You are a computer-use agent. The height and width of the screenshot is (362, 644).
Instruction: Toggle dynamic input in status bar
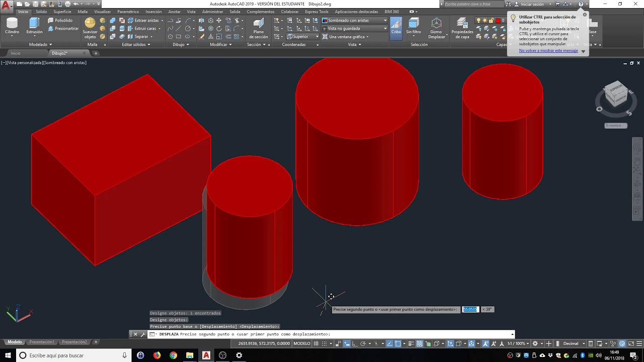[347, 343]
